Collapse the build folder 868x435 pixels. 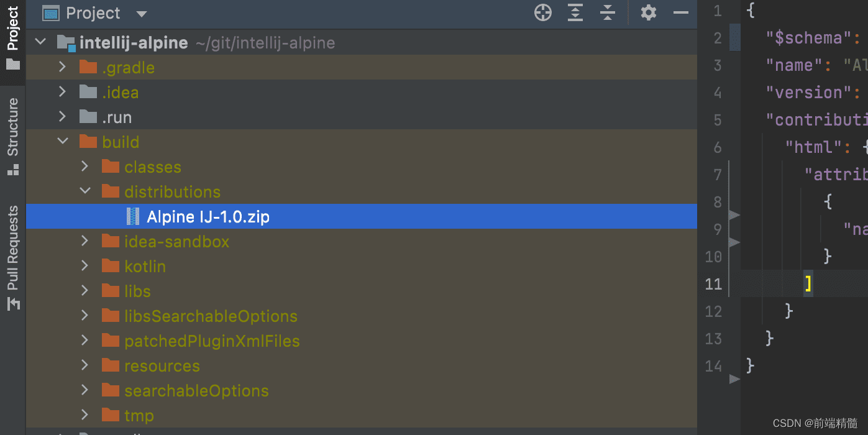(62, 141)
